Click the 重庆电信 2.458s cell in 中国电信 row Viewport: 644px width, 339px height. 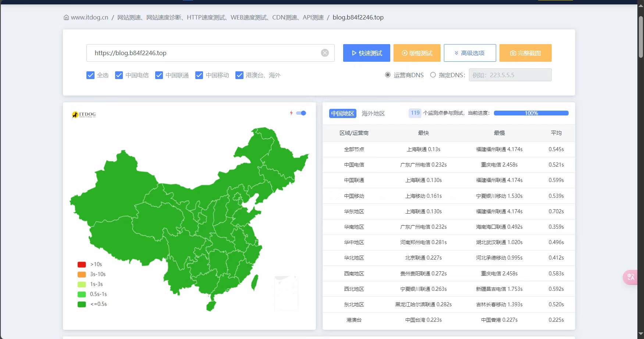tap(499, 165)
